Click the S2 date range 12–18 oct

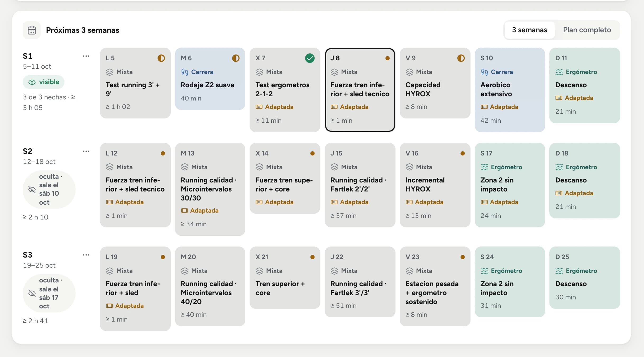tap(39, 162)
